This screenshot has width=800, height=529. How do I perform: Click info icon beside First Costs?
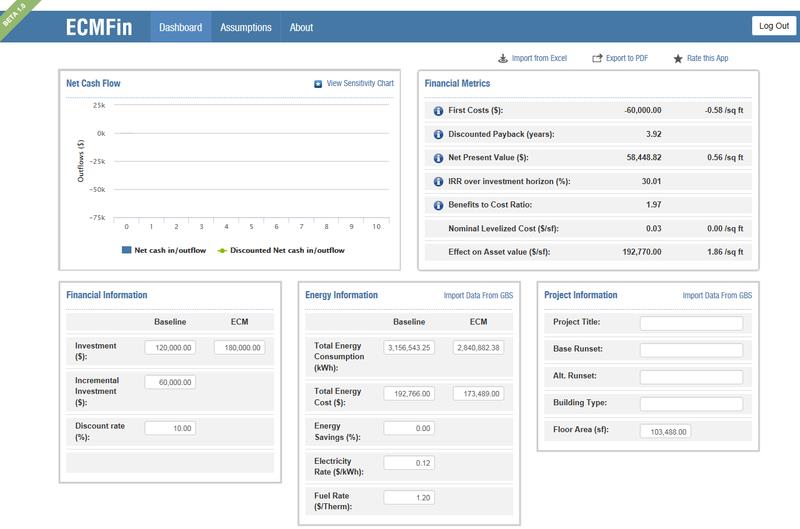pos(438,111)
